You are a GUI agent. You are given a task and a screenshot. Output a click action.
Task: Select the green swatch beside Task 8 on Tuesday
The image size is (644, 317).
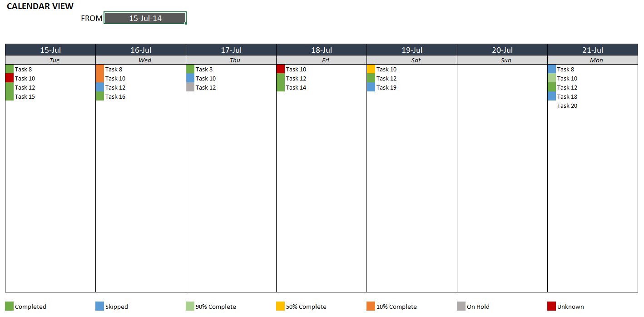click(10, 69)
